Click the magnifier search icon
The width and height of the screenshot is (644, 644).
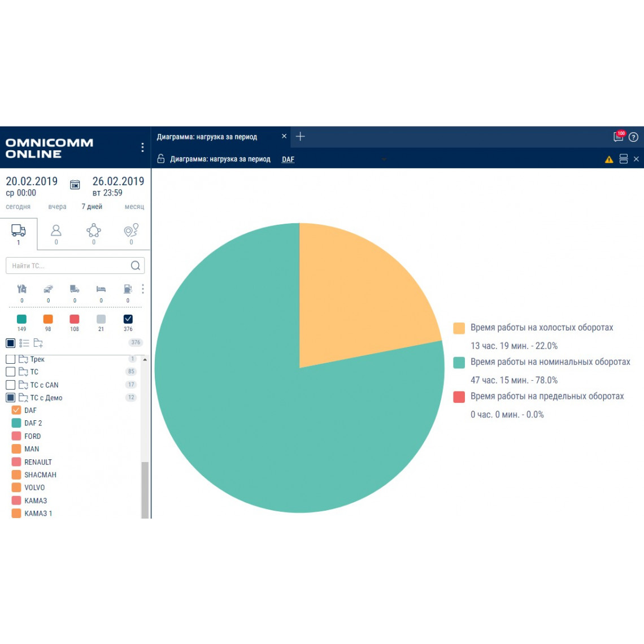click(136, 266)
